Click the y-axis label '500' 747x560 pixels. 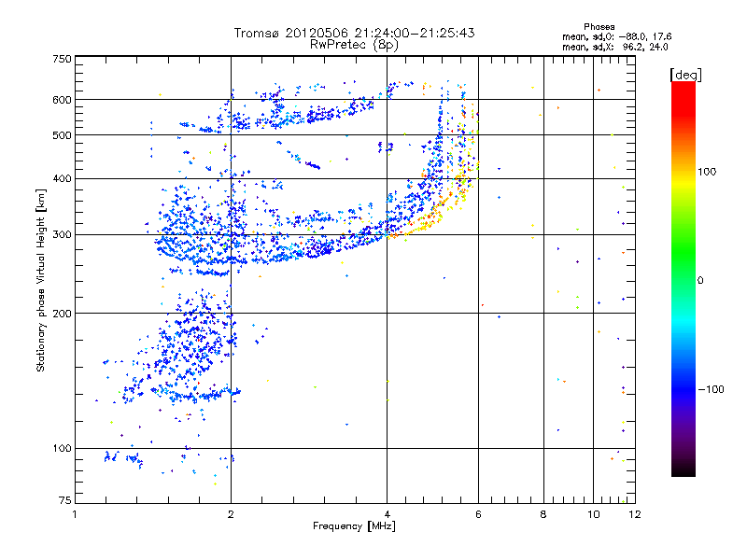click(x=62, y=135)
